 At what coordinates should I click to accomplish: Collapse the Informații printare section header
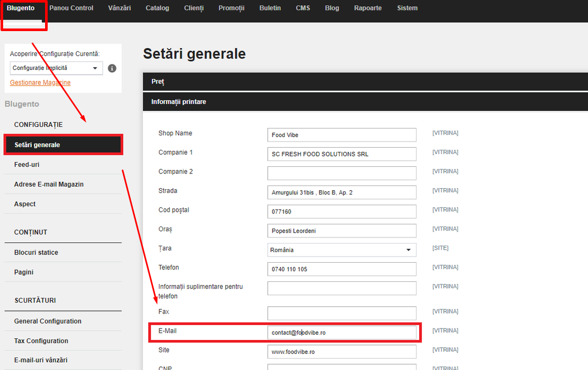coord(365,102)
